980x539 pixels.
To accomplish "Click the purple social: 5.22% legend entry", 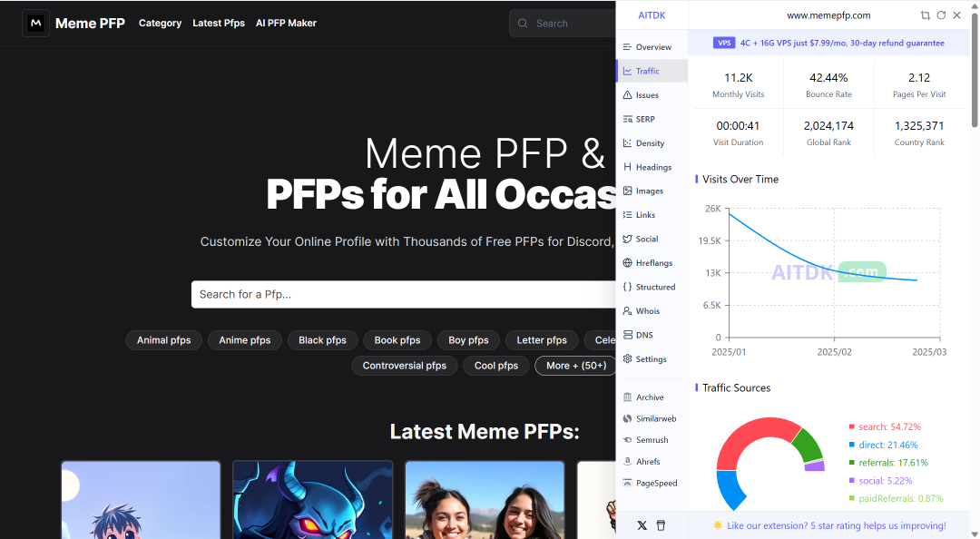I will click(x=880, y=481).
